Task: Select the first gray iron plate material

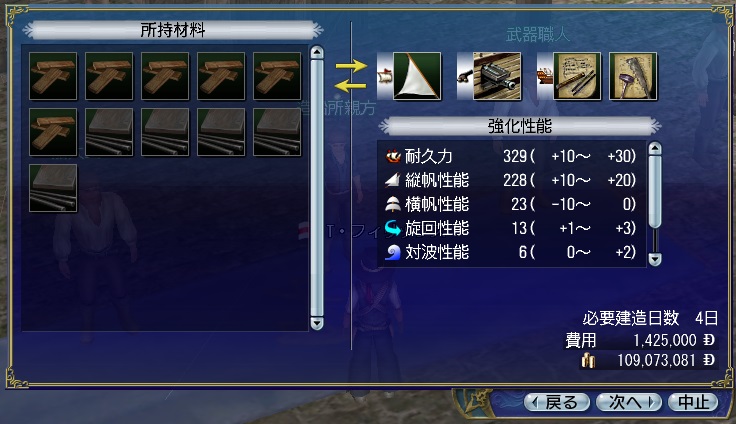Action: [109, 132]
